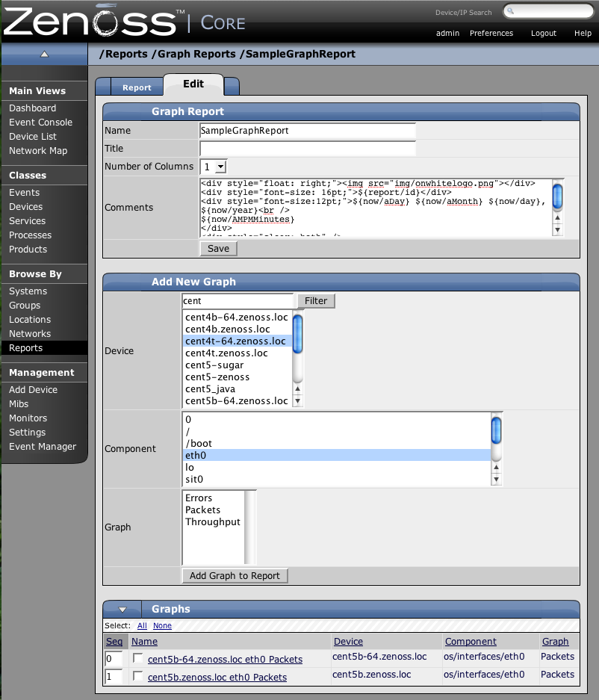The height and width of the screenshot is (700, 599).
Task: Open the Devices class
Action: 26,207
